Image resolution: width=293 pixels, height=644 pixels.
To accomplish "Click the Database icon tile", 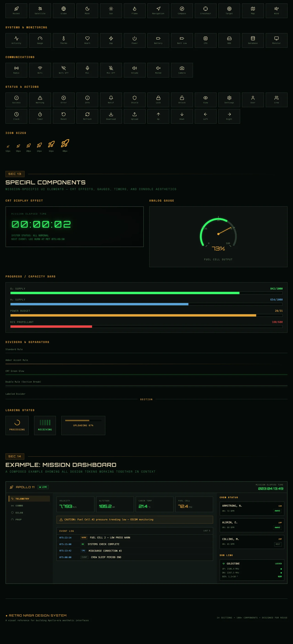I will coord(253,40).
